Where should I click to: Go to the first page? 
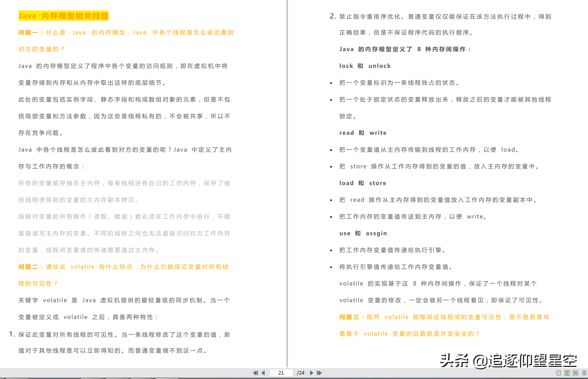(x=255, y=373)
